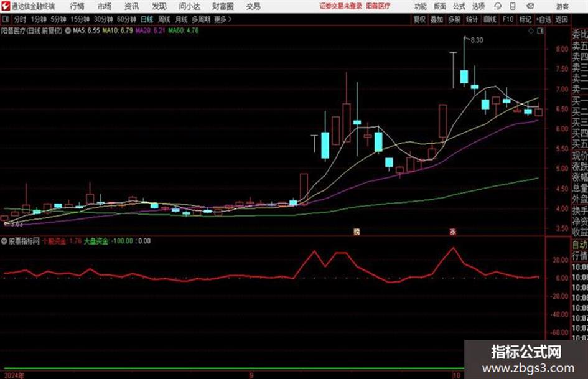Viewport: 588px width, 379px height.
Task: Select the 月线 monthly period tab
Action: click(x=182, y=19)
